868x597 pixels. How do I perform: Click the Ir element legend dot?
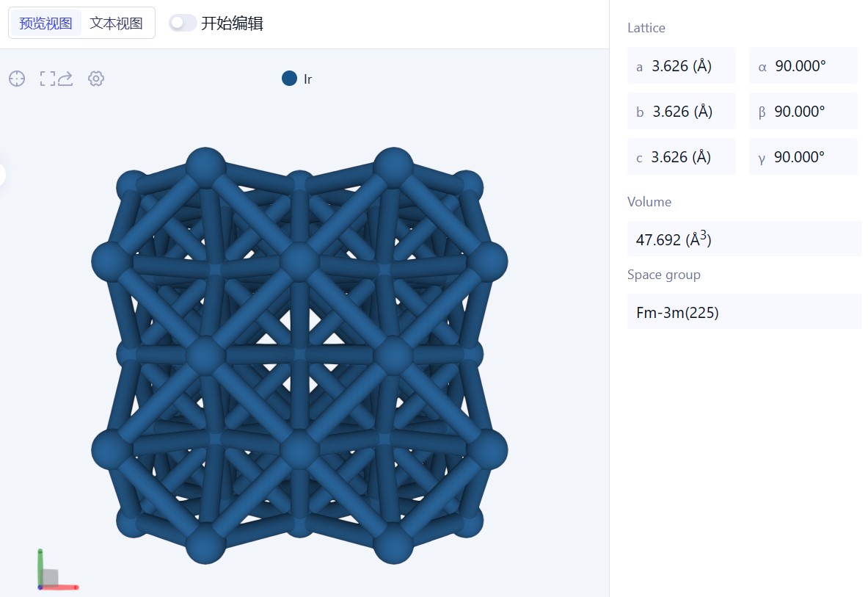coord(289,79)
